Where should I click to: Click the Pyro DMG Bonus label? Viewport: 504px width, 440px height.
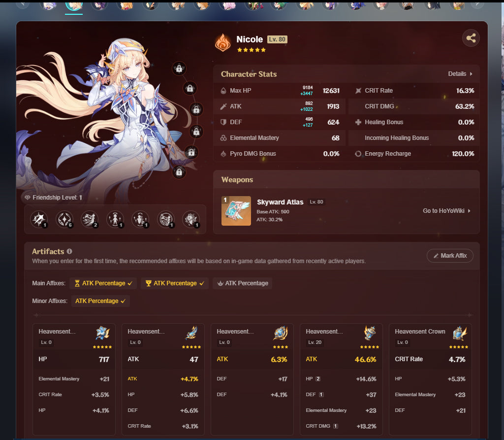pos(253,154)
